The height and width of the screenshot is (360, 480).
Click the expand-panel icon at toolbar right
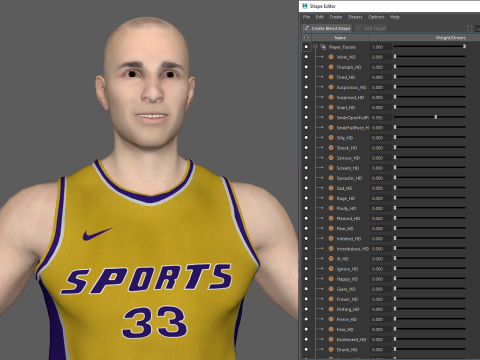[470, 28]
